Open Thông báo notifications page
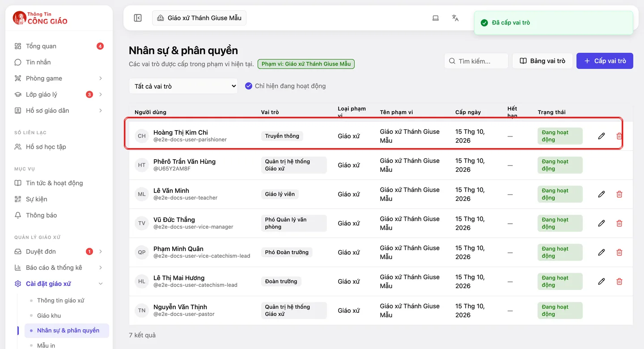 tap(59, 215)
